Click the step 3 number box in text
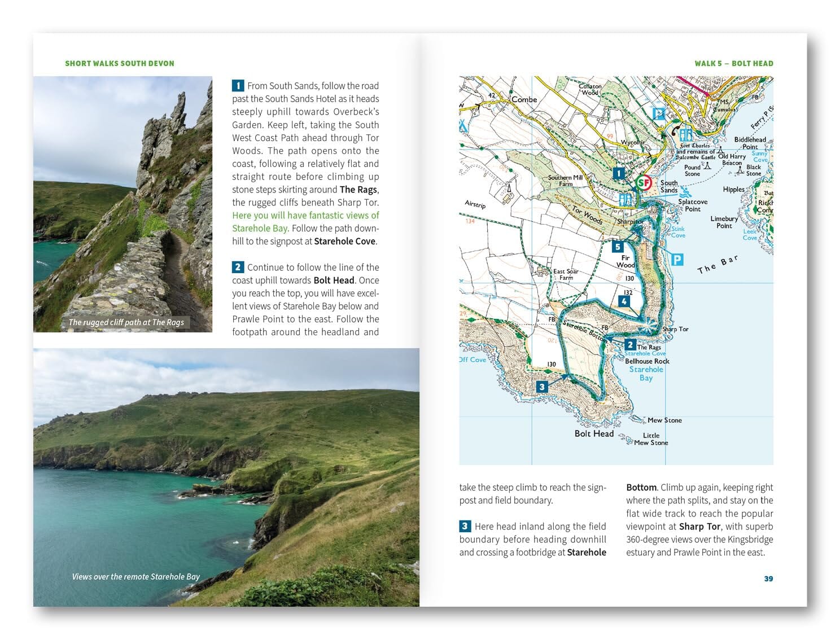Image resolution: width=840 pixels, height=640 pixels. [465, 527]
